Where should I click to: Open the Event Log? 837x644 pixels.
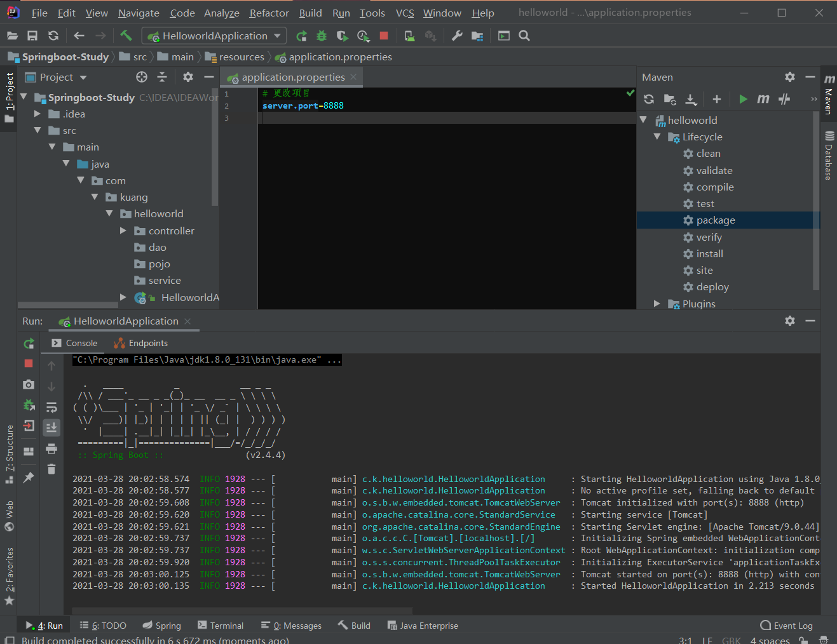786,626
